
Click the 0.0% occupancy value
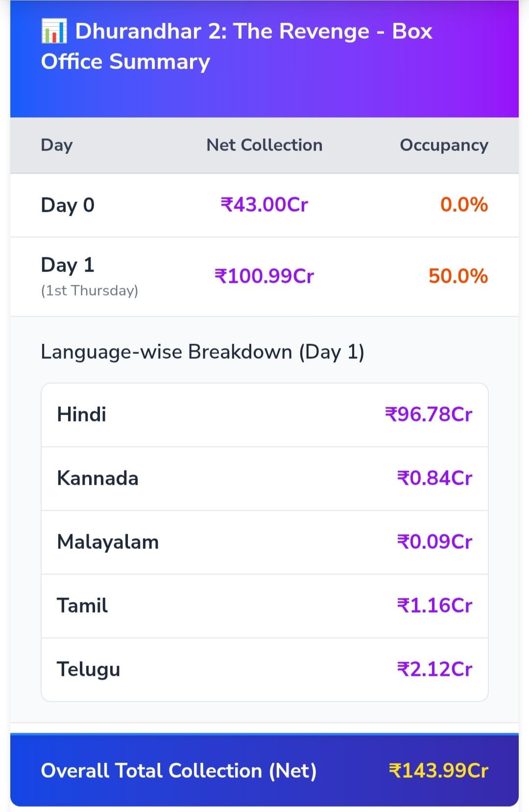tap(464, 205)
